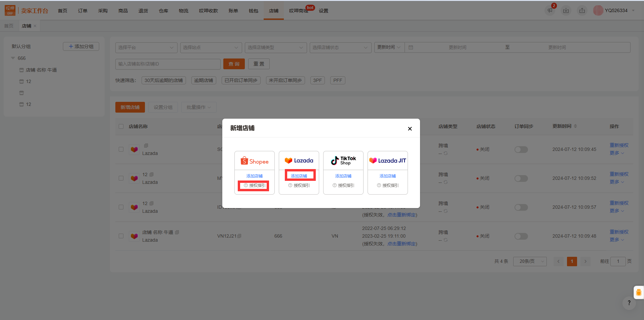Click the calendar icon in date range
Screen dimensions: 644x320
click(411, 47)
